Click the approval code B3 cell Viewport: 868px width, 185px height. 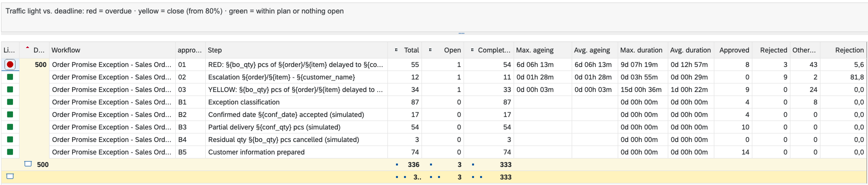click(x=190, y=127)
